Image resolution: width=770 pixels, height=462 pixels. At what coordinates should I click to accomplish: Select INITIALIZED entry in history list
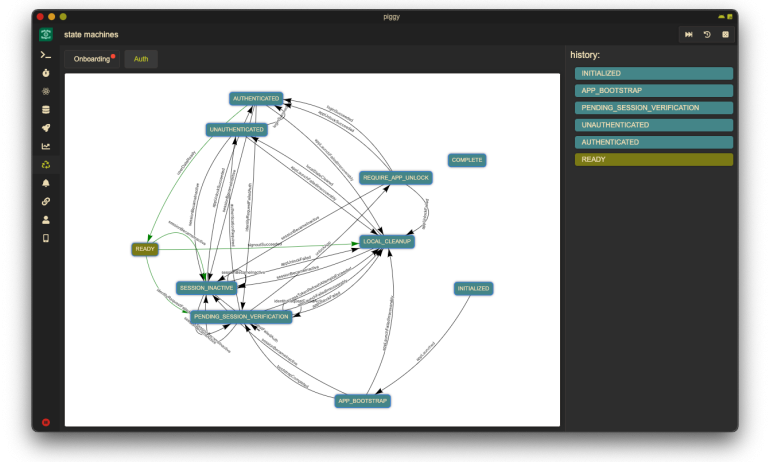[653, 73]
